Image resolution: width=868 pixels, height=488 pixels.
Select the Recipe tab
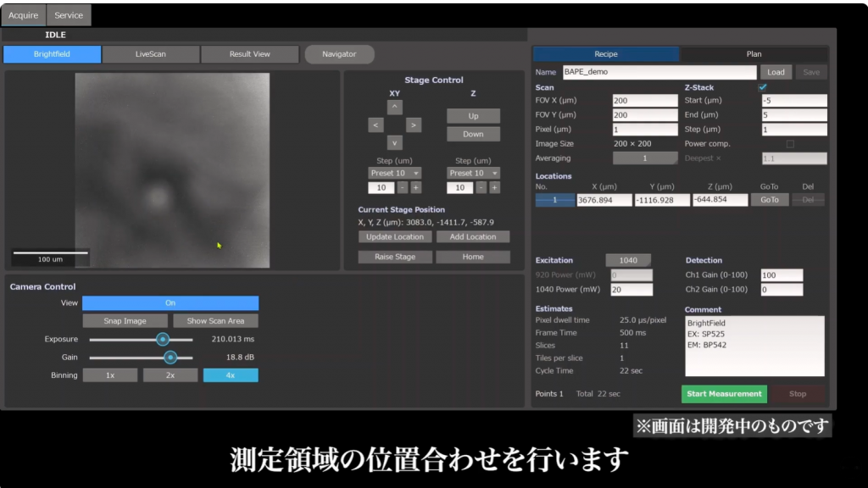pyautogui.click(x=605, y=54)
